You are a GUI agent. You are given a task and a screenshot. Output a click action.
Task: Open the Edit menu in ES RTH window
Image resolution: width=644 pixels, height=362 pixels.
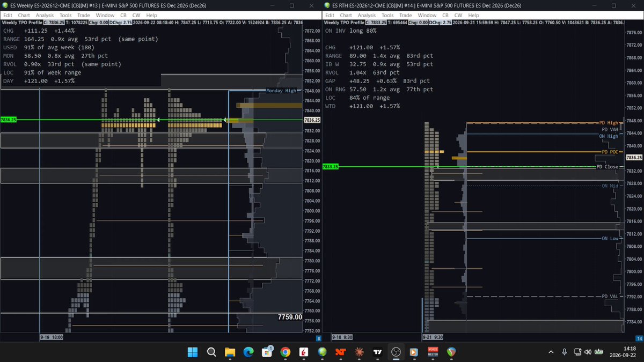coord(330,16)
